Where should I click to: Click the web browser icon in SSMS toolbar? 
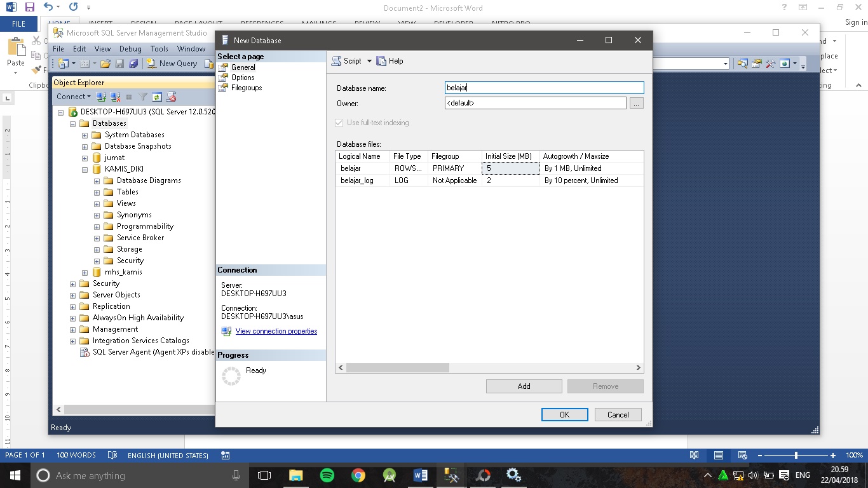(785, 64)
